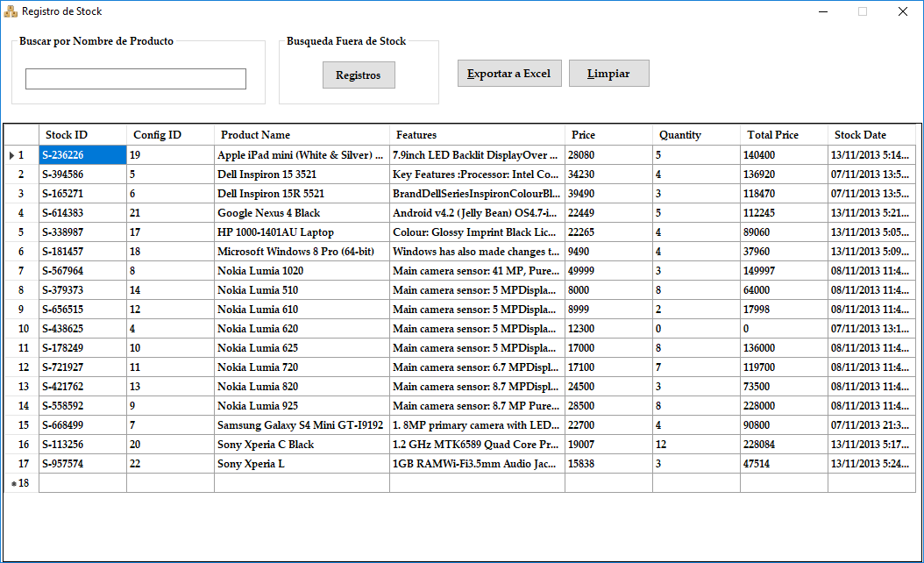This screenshot has width=924, height=563.
Task: Click the Total Price column header
Action: (x=785, y=134)
